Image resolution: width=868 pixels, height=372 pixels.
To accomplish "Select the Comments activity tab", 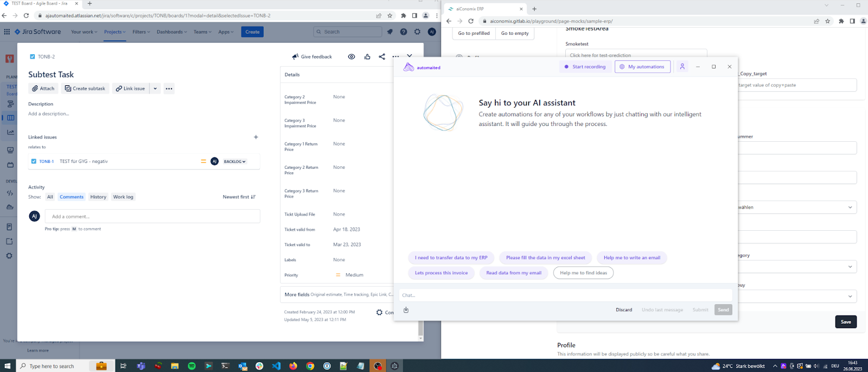I will pos(72,197).
